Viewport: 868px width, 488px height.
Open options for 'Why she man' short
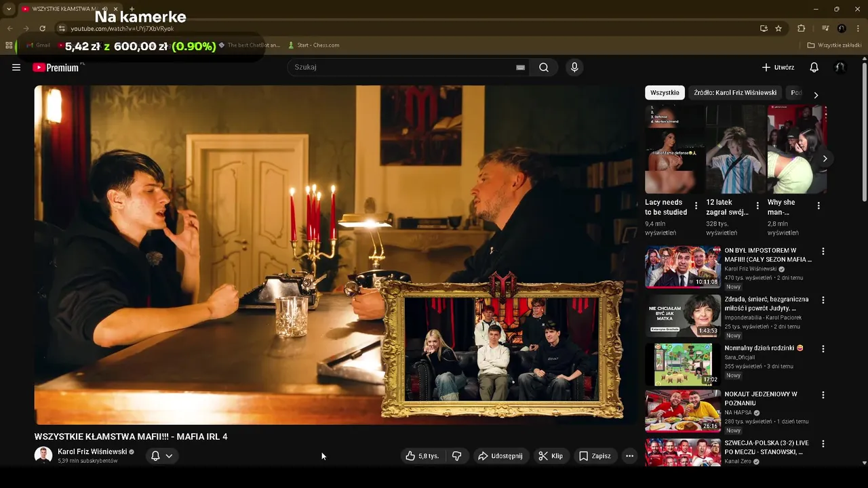pos(818,206)
